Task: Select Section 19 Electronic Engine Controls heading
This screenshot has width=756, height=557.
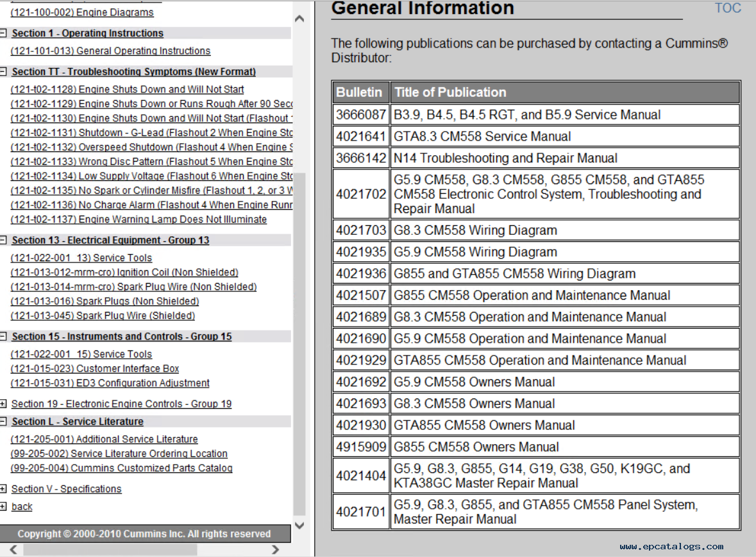Action: (121, 404)
